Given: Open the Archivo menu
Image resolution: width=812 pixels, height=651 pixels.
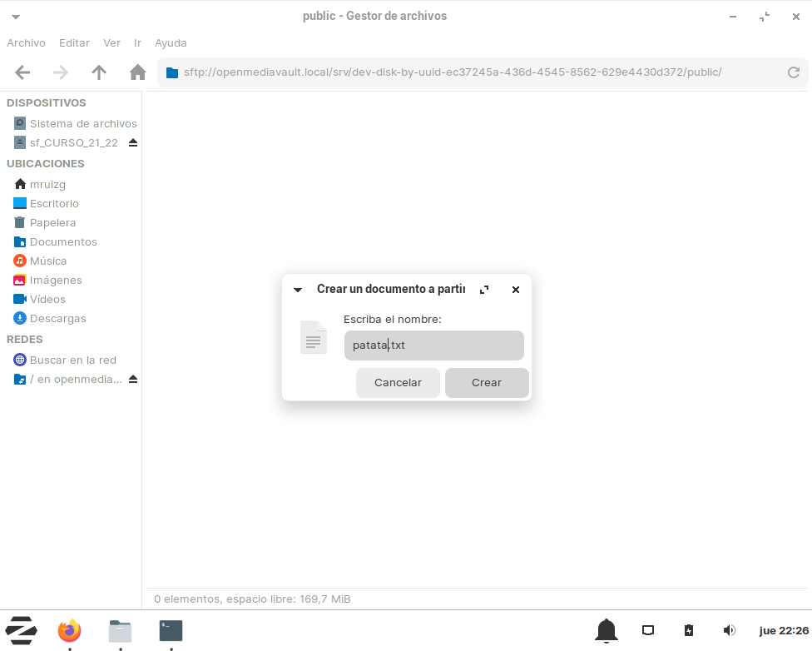Looking at the screenshot, I should (26, 42).
